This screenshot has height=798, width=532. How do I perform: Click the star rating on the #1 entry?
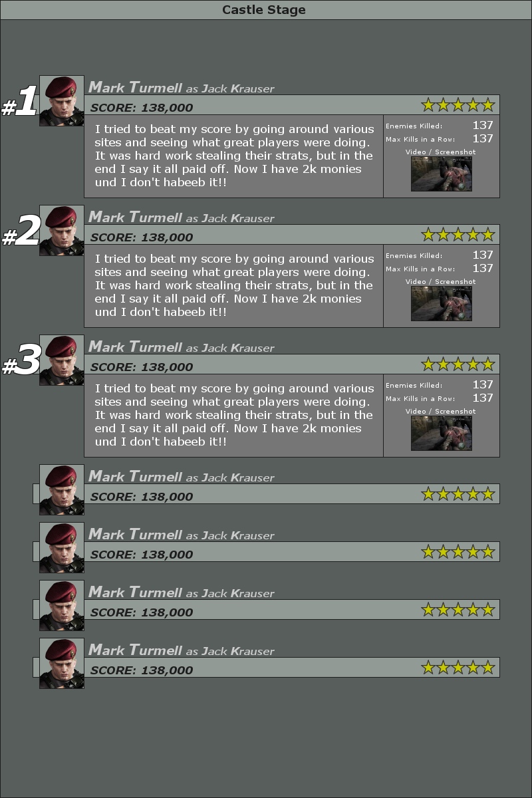458,104
